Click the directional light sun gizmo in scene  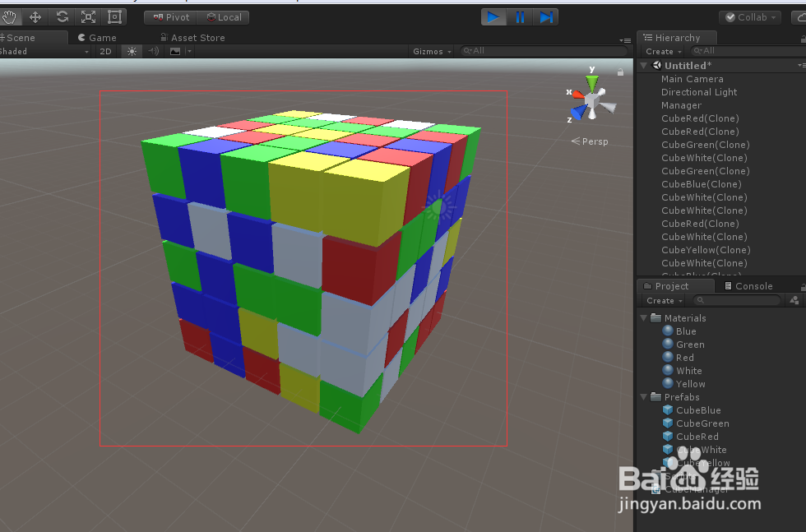[438, 206]
